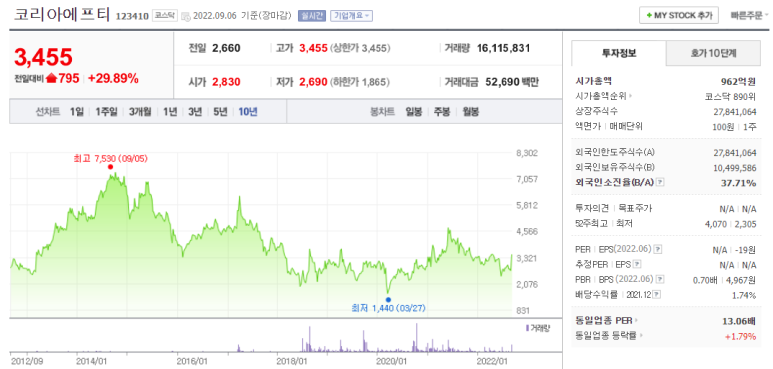The width and height of the screenshot is (773, 369).
Task: Click the 코스닥 890위 ranking value
Action: coord(731,96)
